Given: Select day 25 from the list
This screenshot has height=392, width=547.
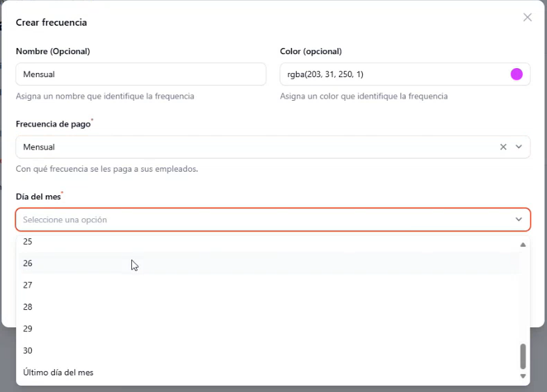Looking at the screenshot, I should click(x=268, y=243).
